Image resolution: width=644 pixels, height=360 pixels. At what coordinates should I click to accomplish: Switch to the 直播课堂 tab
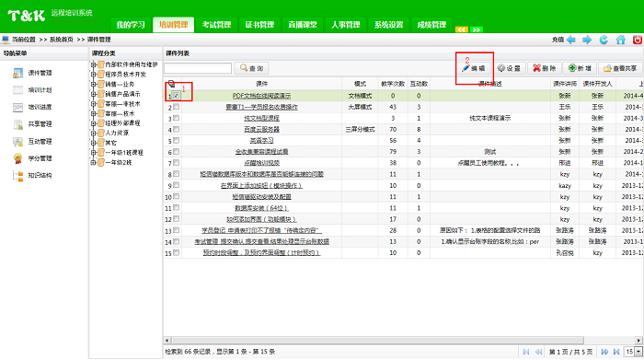[x=303, y=25]
